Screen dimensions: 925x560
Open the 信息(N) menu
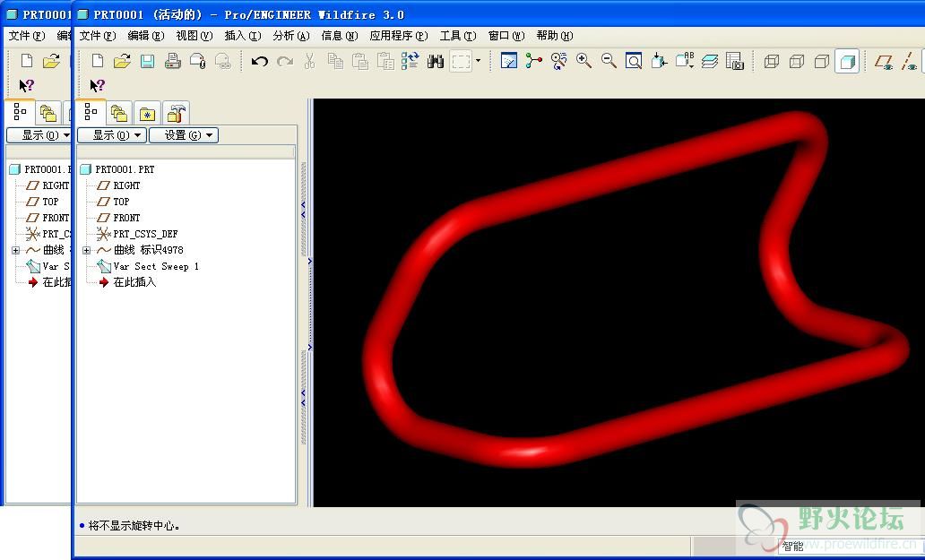tap(339, 35)
